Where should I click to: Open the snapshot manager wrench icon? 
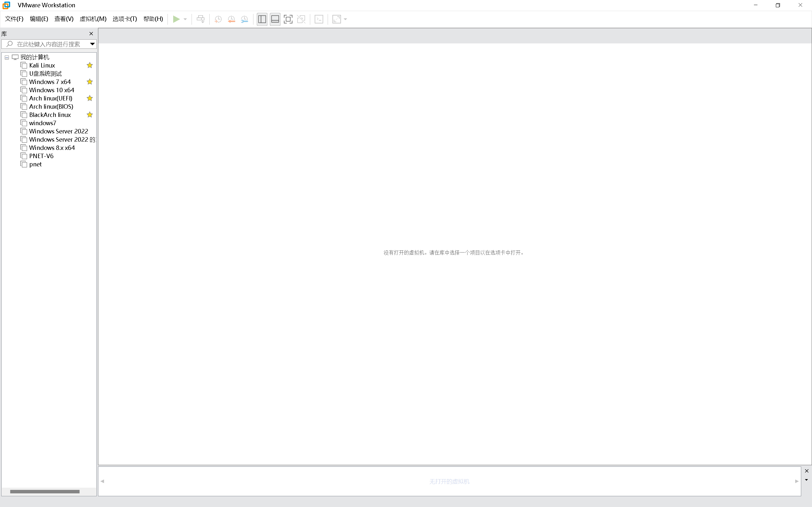point(245,19)
